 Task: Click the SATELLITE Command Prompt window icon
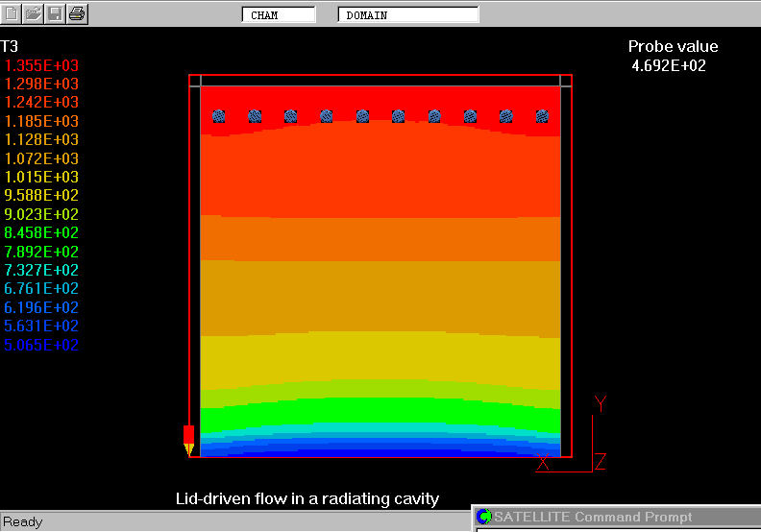click(x=484, y=518)
